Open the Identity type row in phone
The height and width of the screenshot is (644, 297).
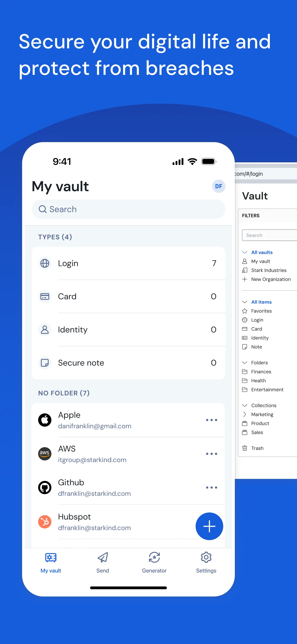tap(128, 330)
